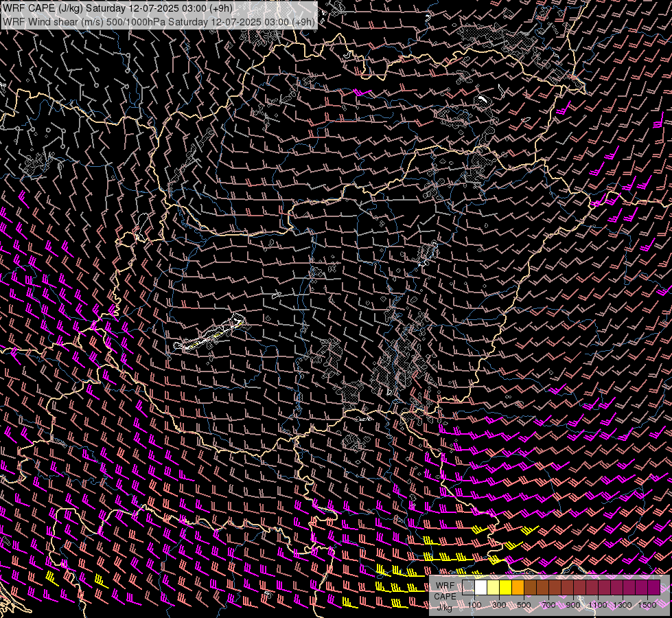This screenshot has width=672, height=618.
Task: Click the WRF label in the legend
Action: coord(445,586)
